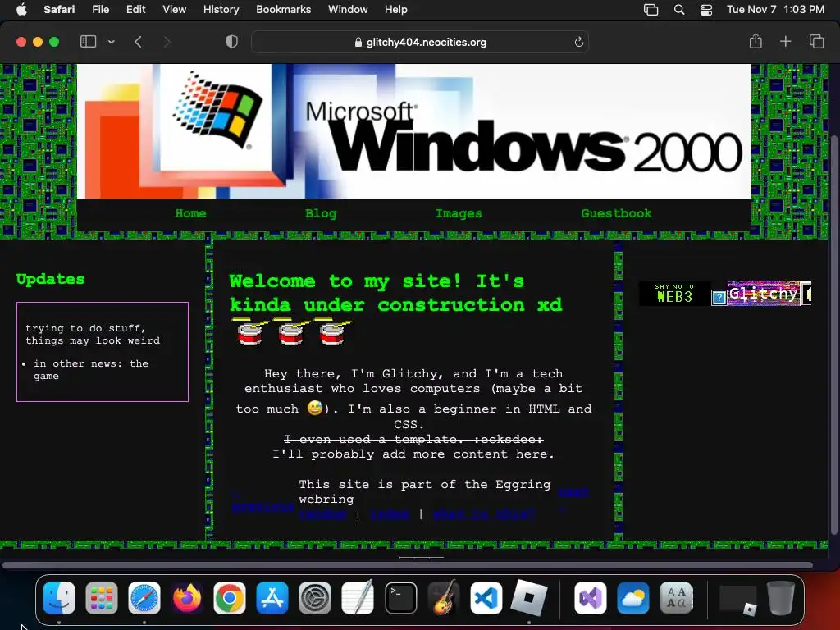Open the privacy report shield icon
This screenshot has width=840, height=630.
232,42
